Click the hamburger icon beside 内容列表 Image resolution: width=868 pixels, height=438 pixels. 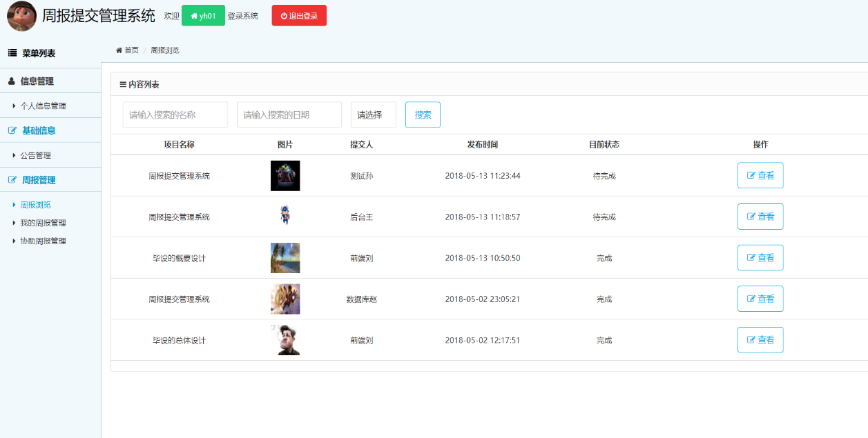[x=123, y=84]
